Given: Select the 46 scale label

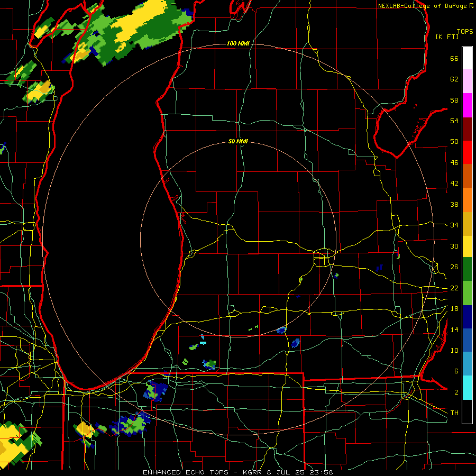Looking at the screenshot, I should pyautogui.click(x=454, y=163).
